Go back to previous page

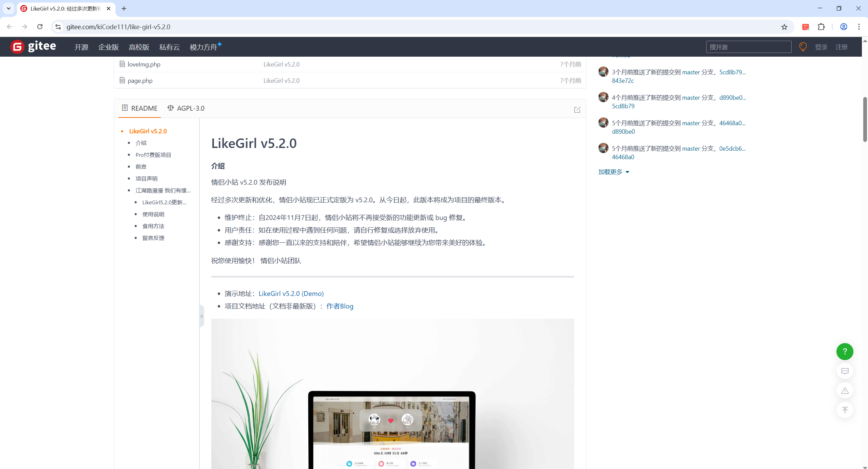pos(9,26)
